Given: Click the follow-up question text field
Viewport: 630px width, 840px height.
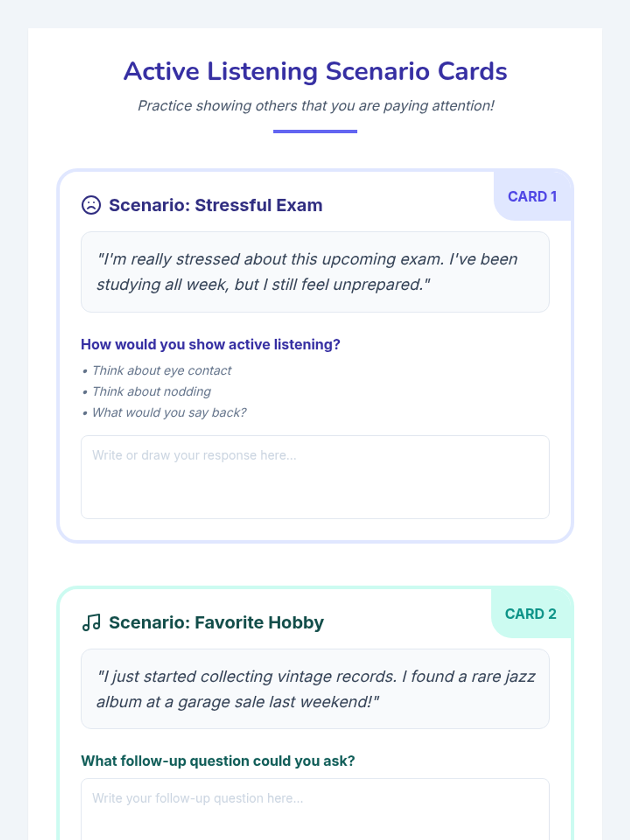Looking at the screenshot, I should 315,808.
